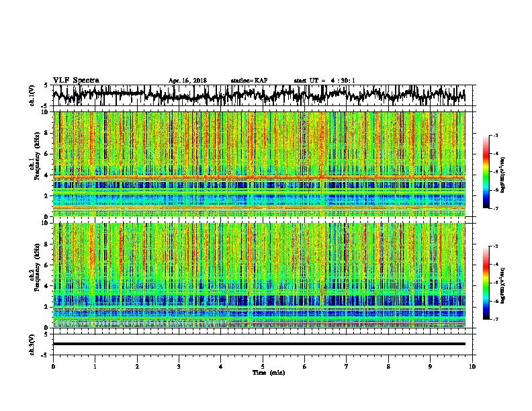Click the "ch.1(V)" waveform axis label
Screen dimensions: 532x411
[32, 95]
